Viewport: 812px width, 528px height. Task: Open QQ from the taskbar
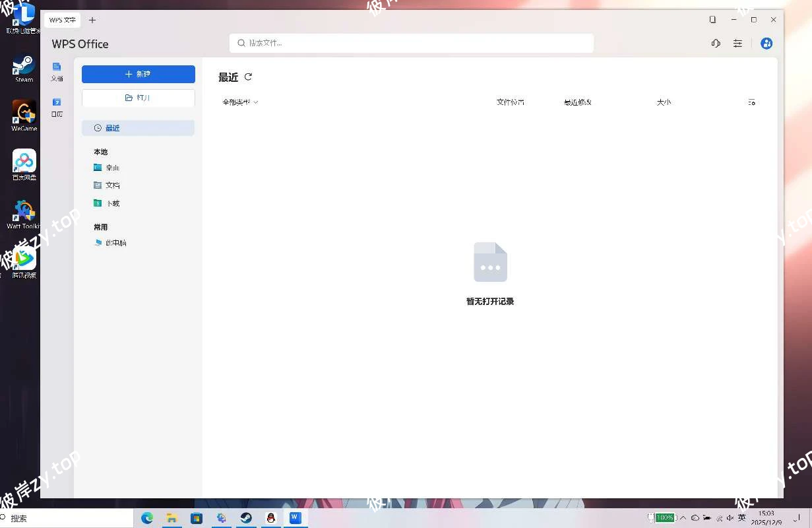(x=270, y=518)
